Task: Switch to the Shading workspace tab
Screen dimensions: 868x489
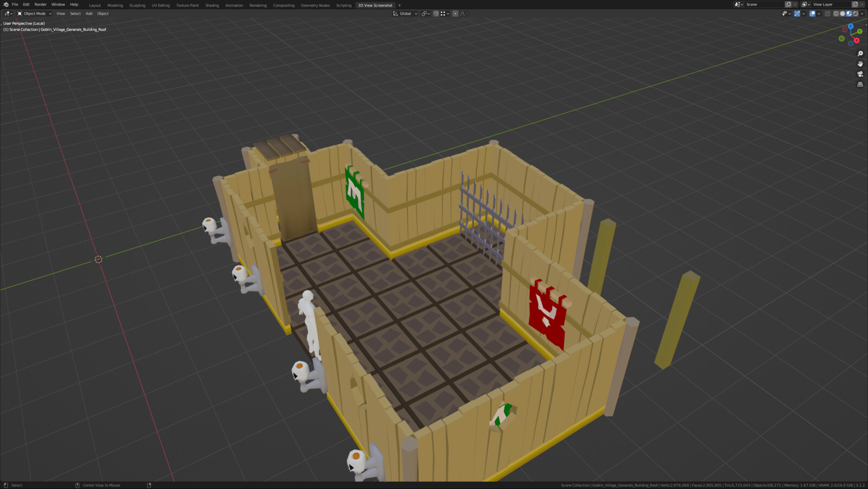Action: point(212,5)
